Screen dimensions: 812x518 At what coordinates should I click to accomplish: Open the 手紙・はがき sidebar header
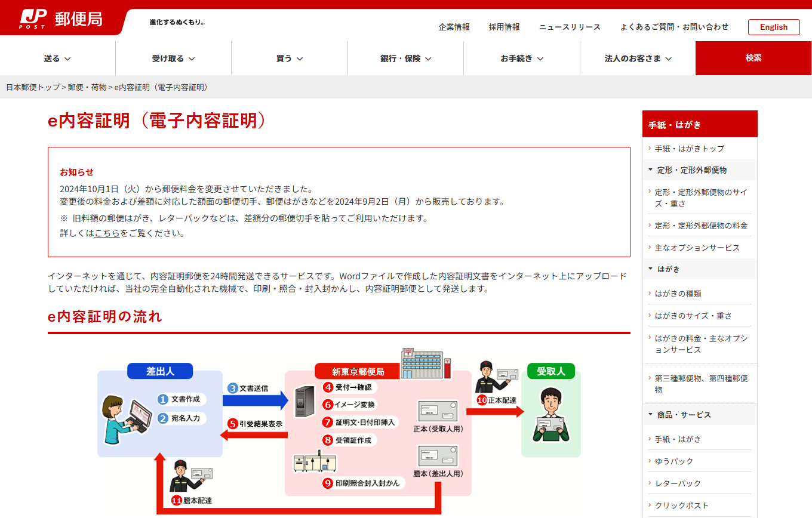pyautogui.click(x=700, y=125)
